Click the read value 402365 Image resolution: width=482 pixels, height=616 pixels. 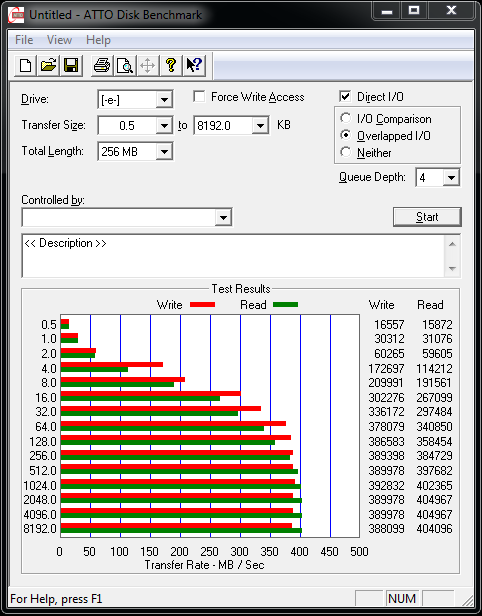434,486
